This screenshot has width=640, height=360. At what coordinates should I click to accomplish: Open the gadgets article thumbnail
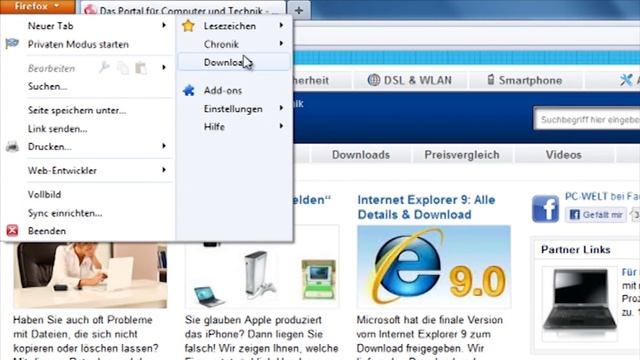pyautogui.click(x=262, y=274)
